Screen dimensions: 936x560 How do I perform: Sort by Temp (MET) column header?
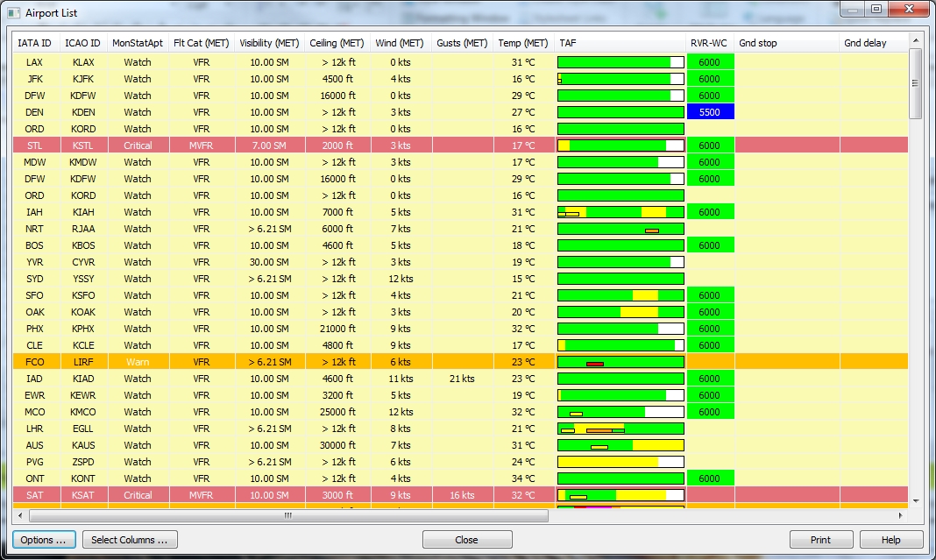click(523, 43)
